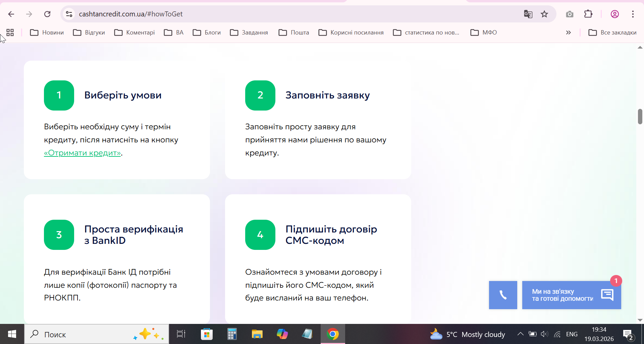This screenshot has height=344, width=644.
Task: Click the scrollbar up arrow
Action: point(640,48)
